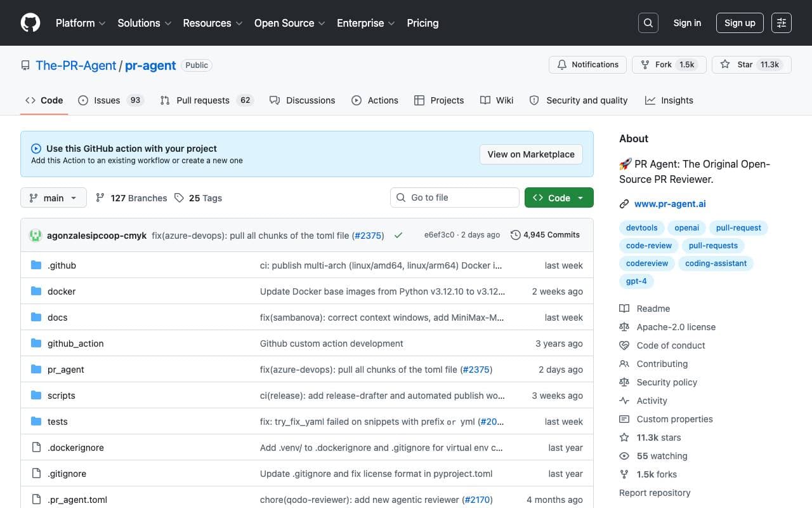Open the Custom properties link

pyautogui.click(x=675, y=419)
